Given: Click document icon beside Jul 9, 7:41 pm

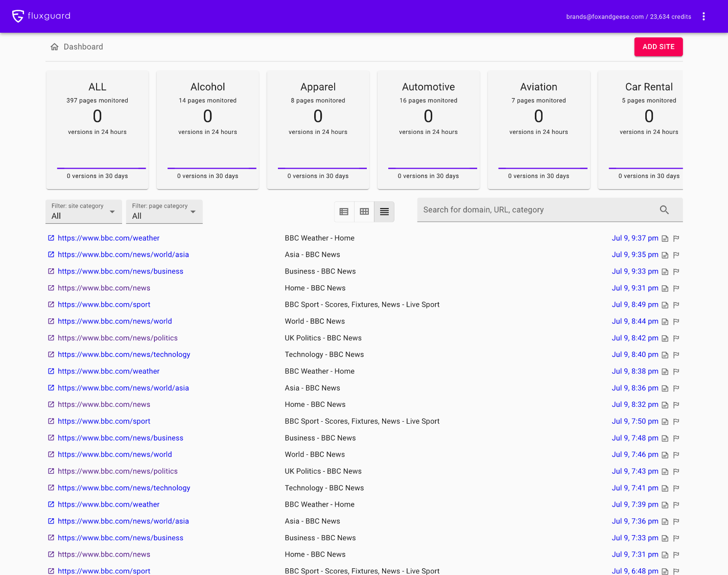Looking at the screenshot, I should [665, 489].
